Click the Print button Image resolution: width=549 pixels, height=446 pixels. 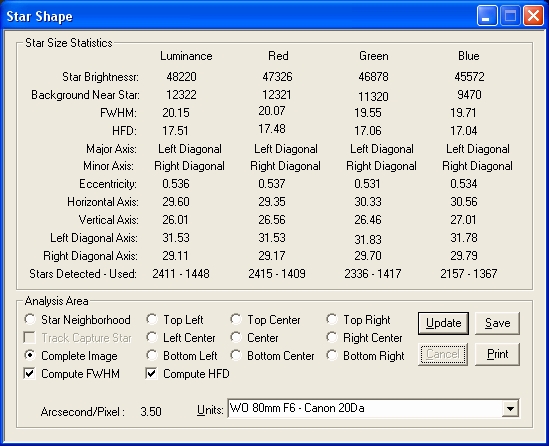click(x=498, y=354)
